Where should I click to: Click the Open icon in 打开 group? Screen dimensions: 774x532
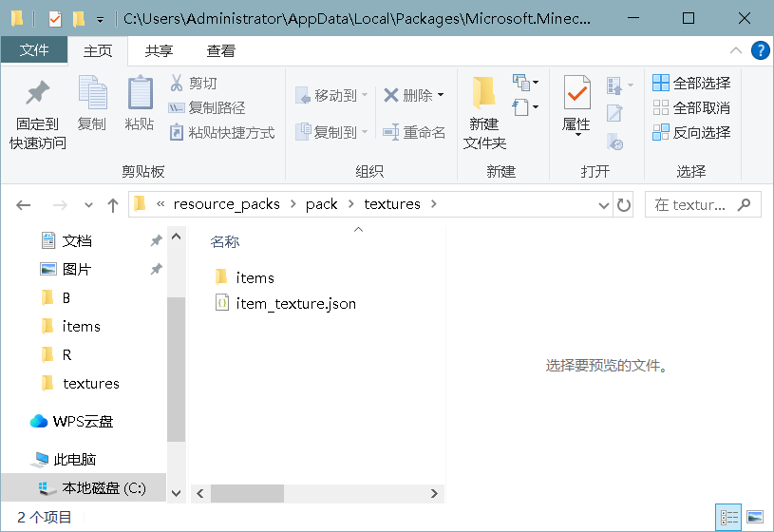614,85
